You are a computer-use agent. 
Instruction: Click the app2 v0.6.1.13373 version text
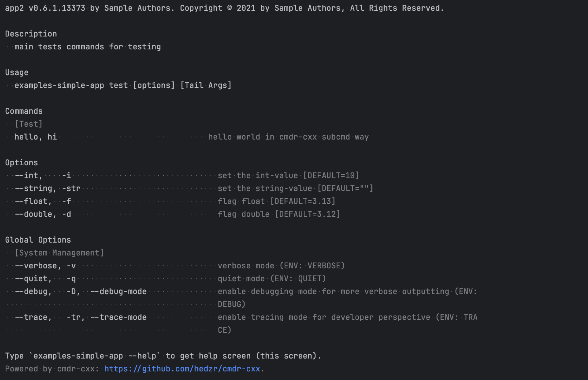pos(45,8)
